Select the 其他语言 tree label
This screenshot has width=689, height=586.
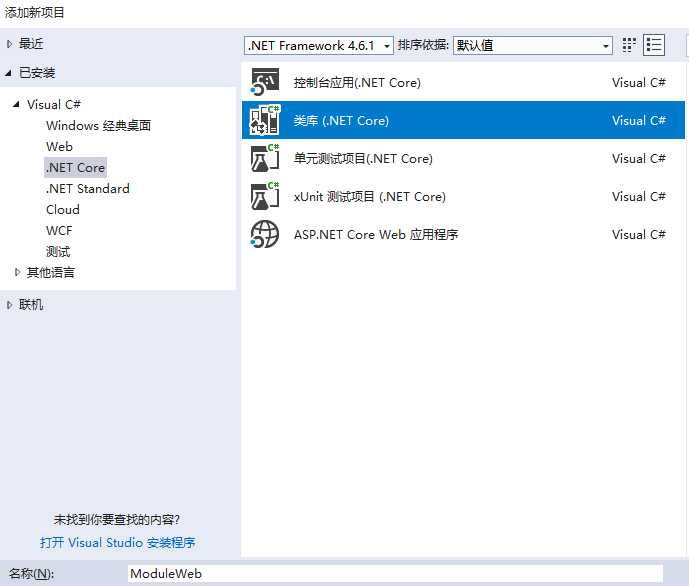[x=51, y=272]
